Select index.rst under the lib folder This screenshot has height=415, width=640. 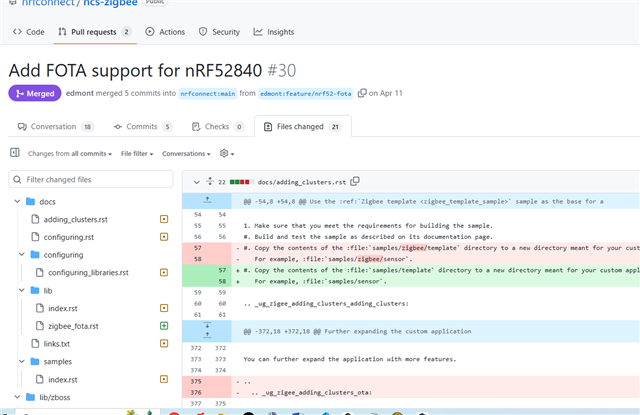62,308
